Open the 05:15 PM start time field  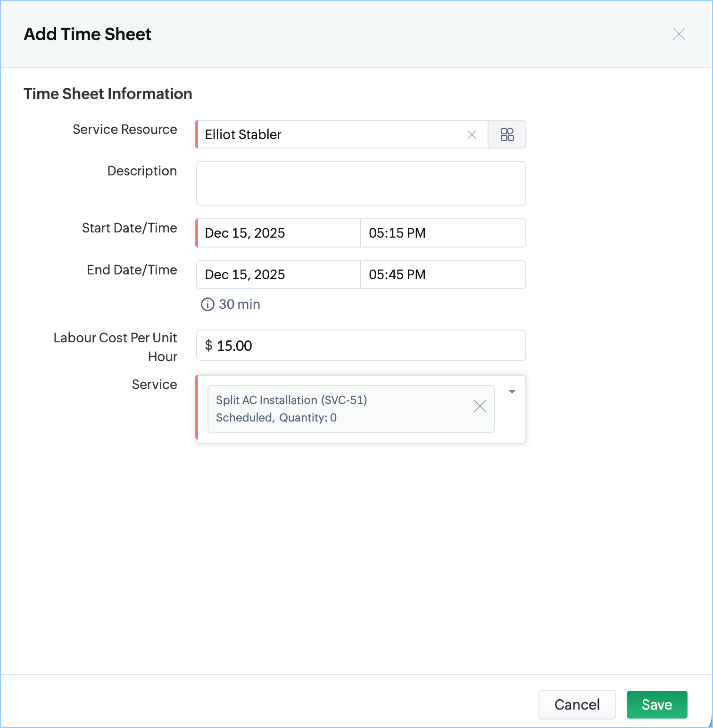(442, 233)
